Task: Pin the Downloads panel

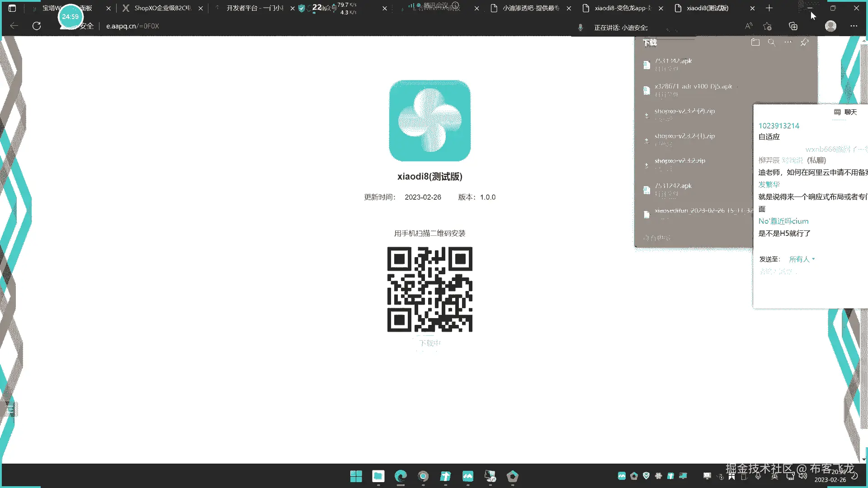Action: click(804, 42)
